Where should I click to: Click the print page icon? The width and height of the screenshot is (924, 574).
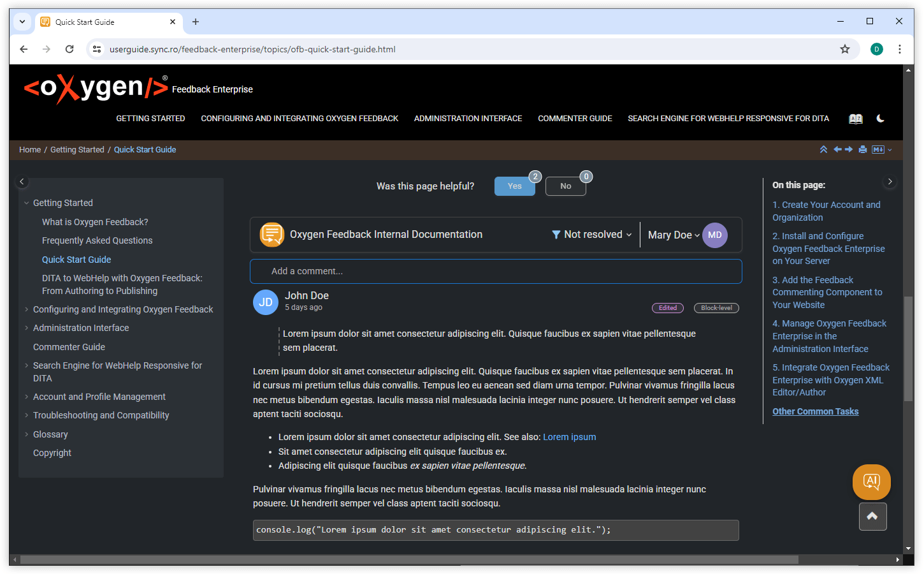pos(862,150)
